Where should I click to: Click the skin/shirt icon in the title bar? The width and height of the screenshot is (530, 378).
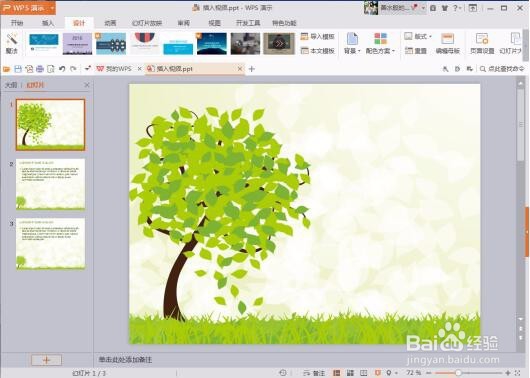click(445, 8)
